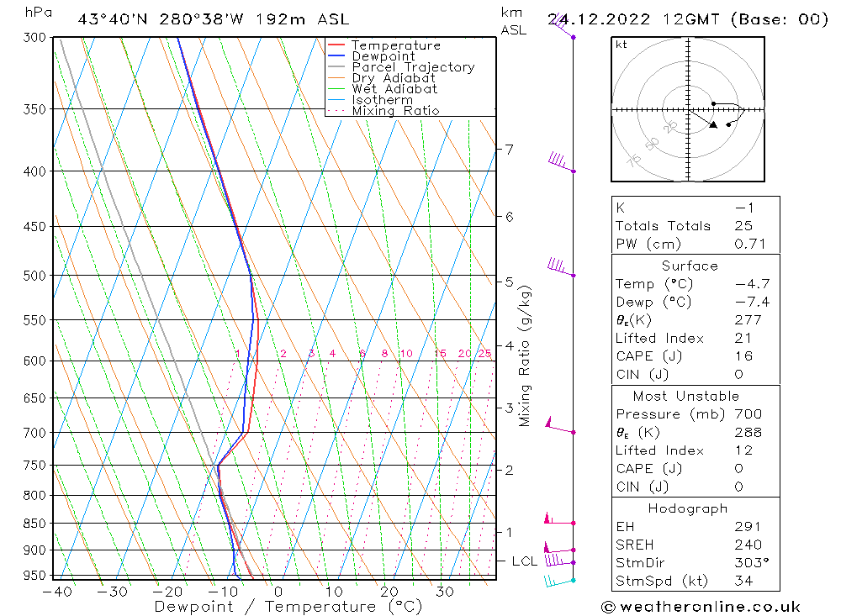
Task: Click the StmDir value 303°
Action: tap(752, 563)
